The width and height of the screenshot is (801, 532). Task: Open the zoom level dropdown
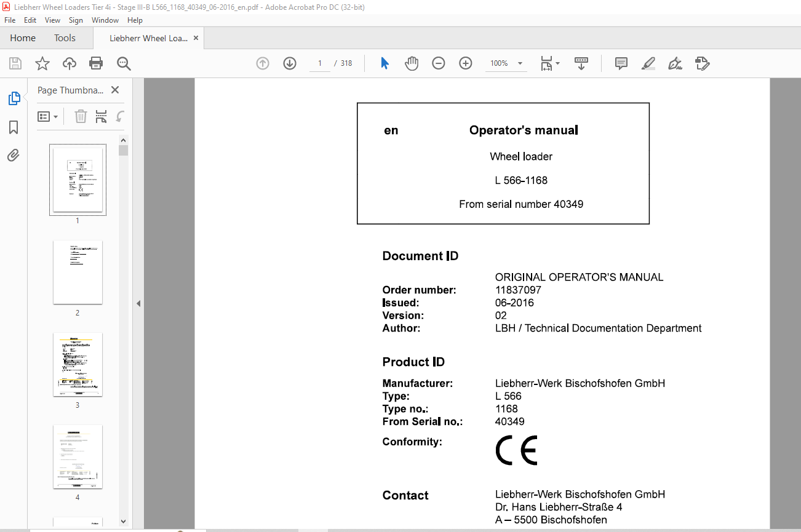tap(520, 63)
